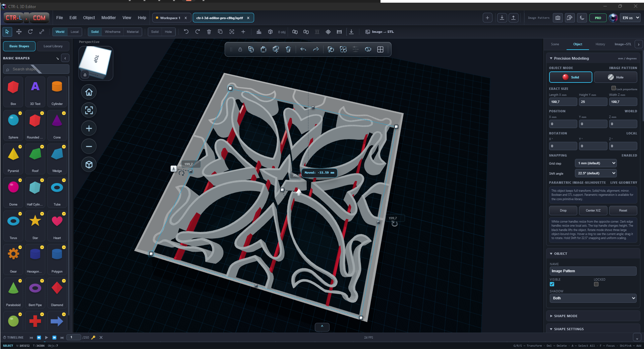Enable Lock proportions checkbox
The width and height of the screenshot is (644, 349).
point(613,88)
